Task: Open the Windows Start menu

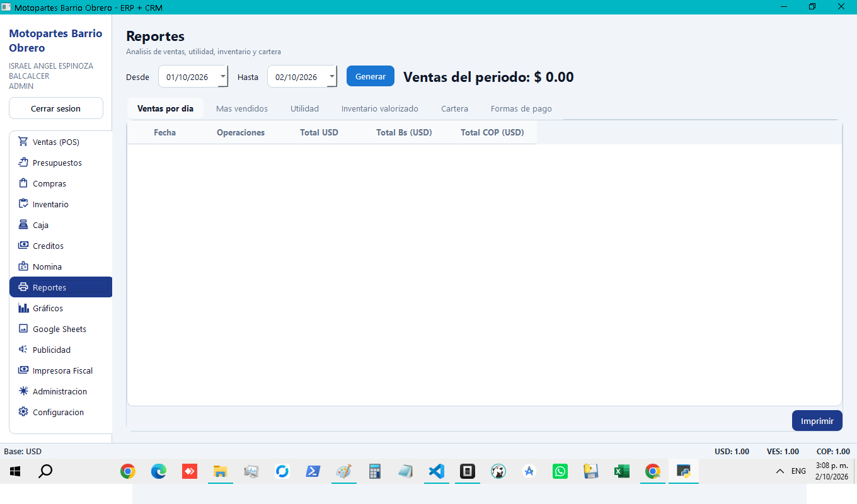Action: coord(15,471)
